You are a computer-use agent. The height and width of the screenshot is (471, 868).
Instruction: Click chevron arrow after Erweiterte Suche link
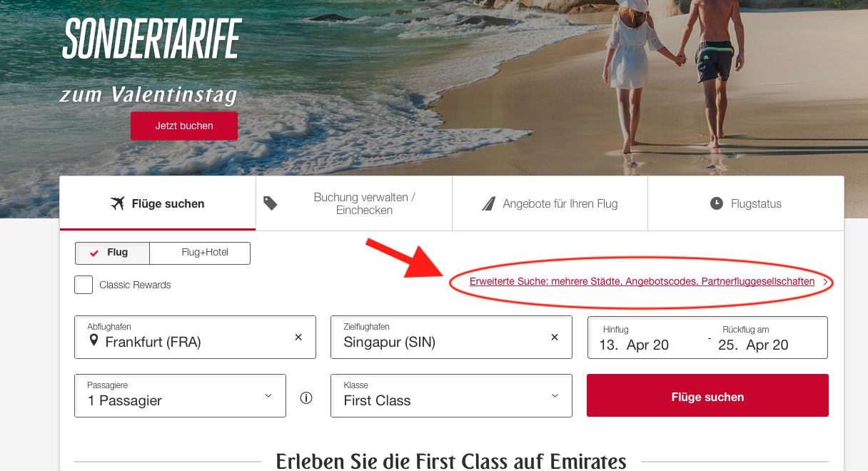pos(825,282)
